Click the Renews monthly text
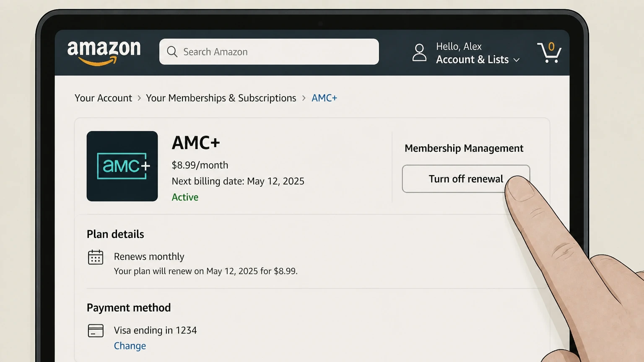This screenshot has width=644, height=362. click(149, 256)
